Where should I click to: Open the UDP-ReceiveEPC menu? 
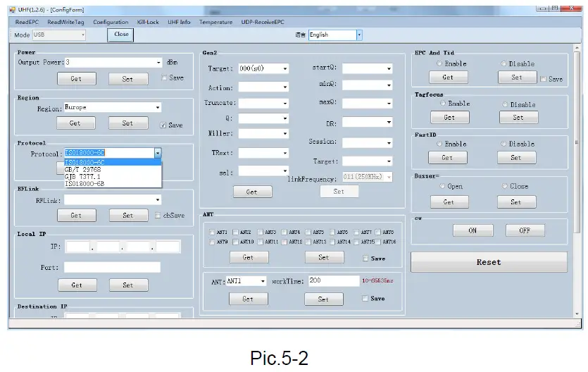263,22
